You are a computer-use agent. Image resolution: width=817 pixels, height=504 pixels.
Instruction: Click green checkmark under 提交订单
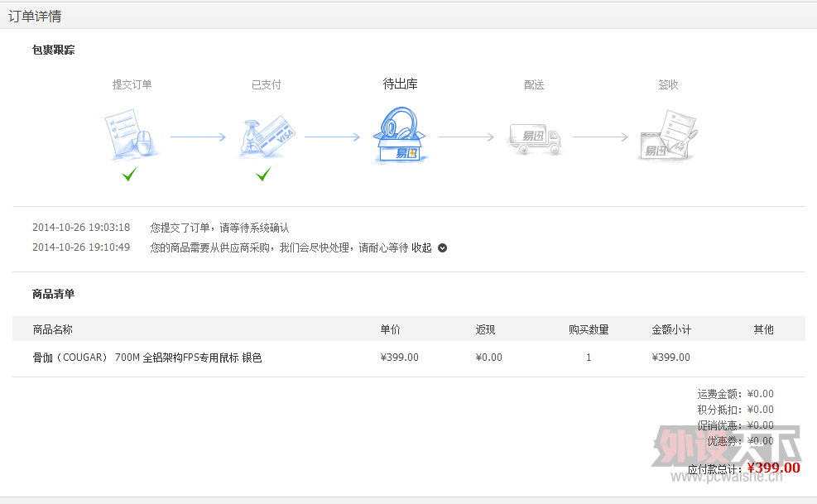click(130, 174)
